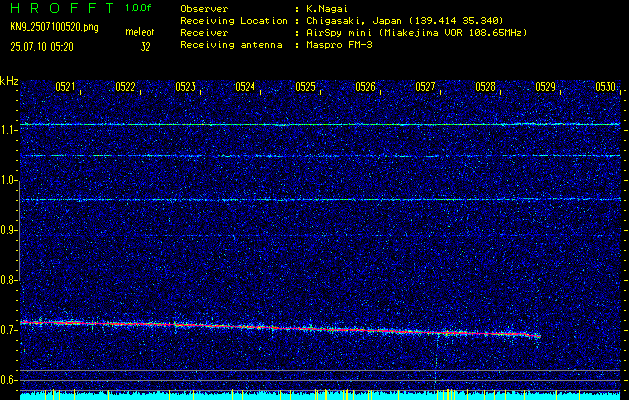This screenshot has height=400, width=629.
Task: Click the bright horizontal line above 1.1 kHz
Action: point(320,124)
